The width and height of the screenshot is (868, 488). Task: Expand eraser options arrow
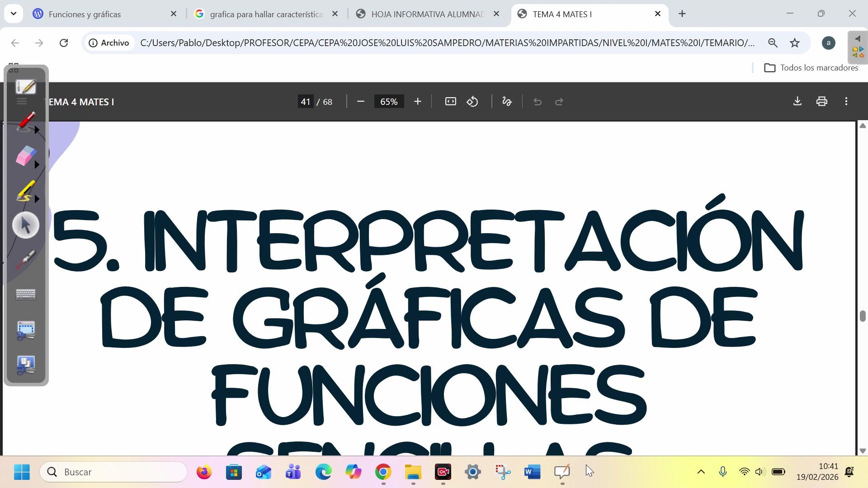[38, 164]
